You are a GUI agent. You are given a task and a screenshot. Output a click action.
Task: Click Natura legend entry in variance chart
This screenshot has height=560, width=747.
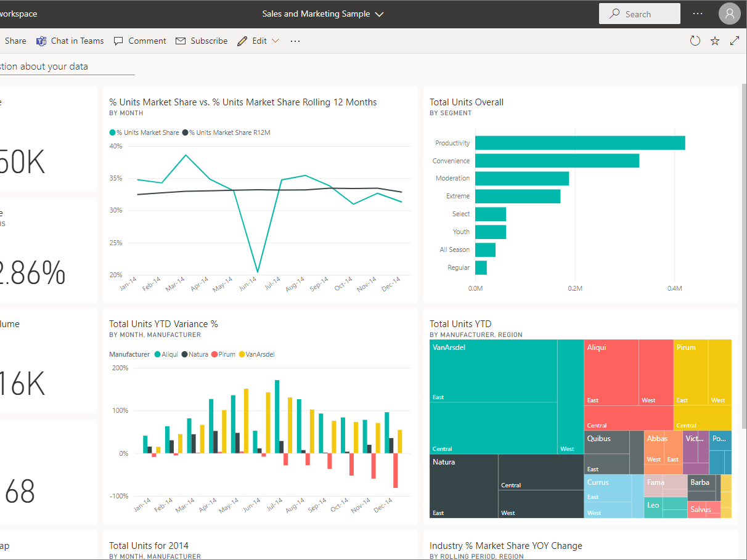[195, 354]
